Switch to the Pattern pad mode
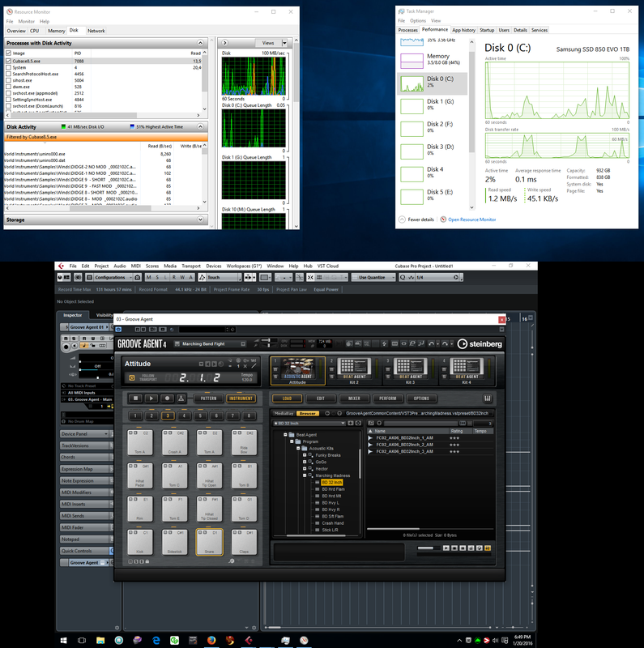644x648 pixels. coord(208,399)
